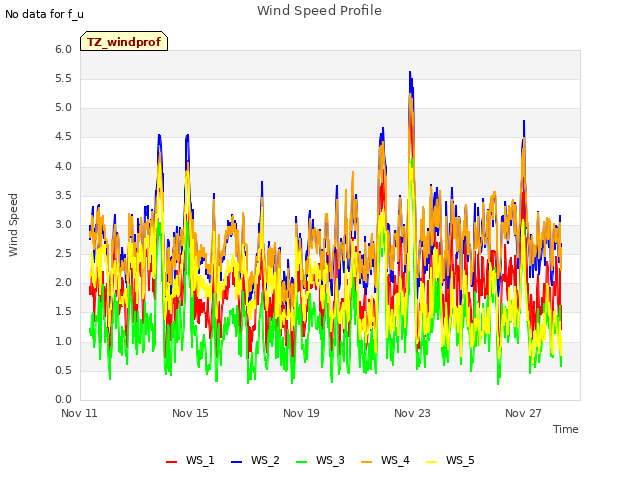Click the Nov 15 x-axis label
Screen dimensions: 640x480
coord(190,413)
